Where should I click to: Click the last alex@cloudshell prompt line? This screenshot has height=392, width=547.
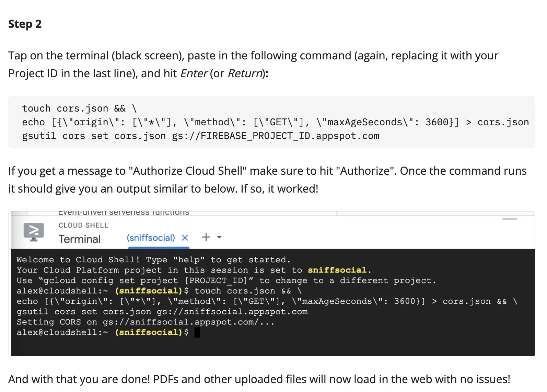click(x=102, y=332)
